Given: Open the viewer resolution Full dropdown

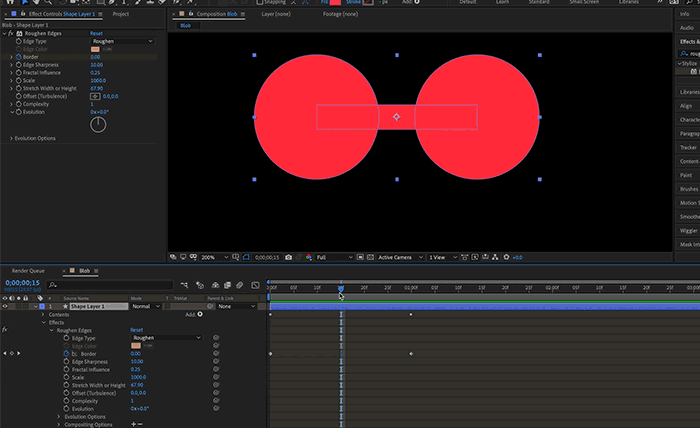Looking at the screenshot, I should 335,257.
